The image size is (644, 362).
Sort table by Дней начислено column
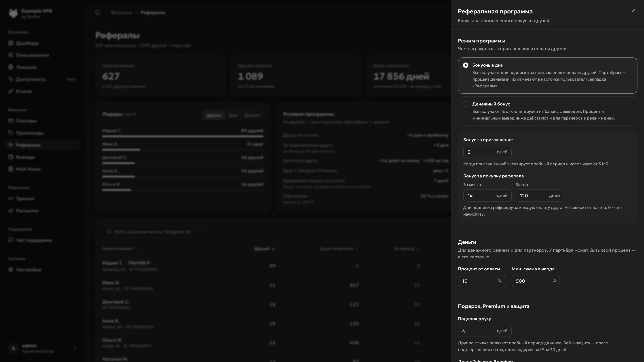pos(339,248)
